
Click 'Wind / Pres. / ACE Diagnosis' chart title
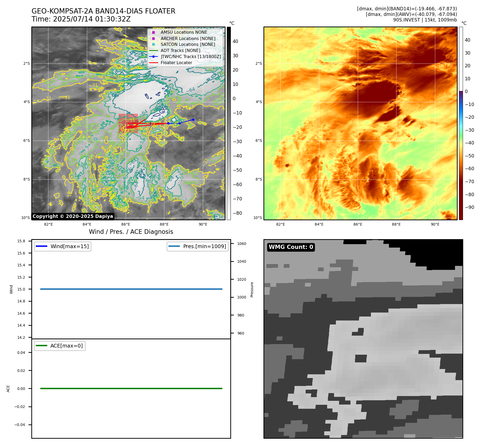point(131,232)
